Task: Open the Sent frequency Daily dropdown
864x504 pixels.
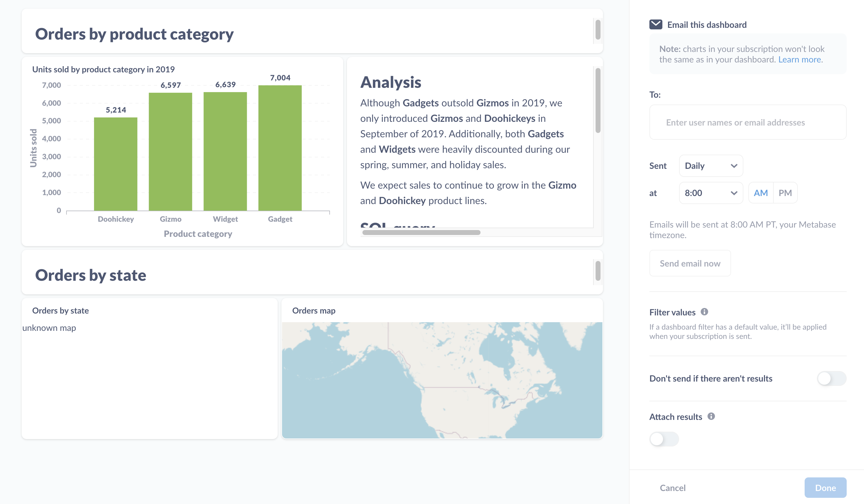Action: tap(710, 166)
